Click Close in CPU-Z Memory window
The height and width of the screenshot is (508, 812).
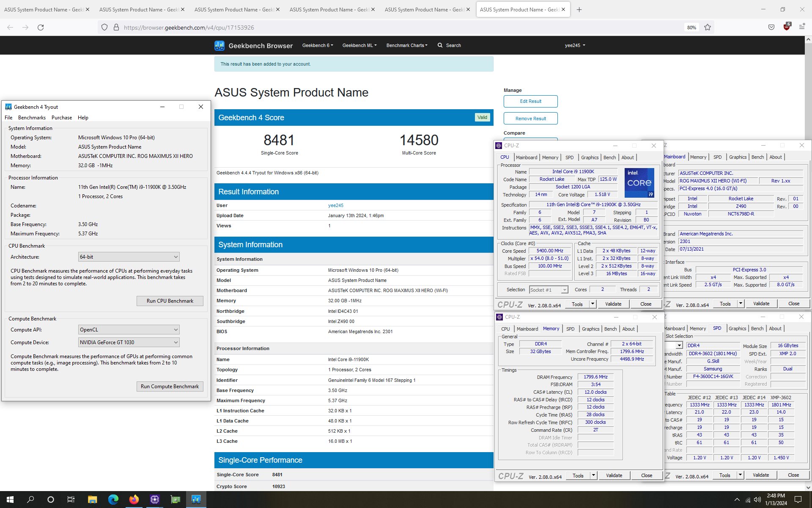point(647,475)
